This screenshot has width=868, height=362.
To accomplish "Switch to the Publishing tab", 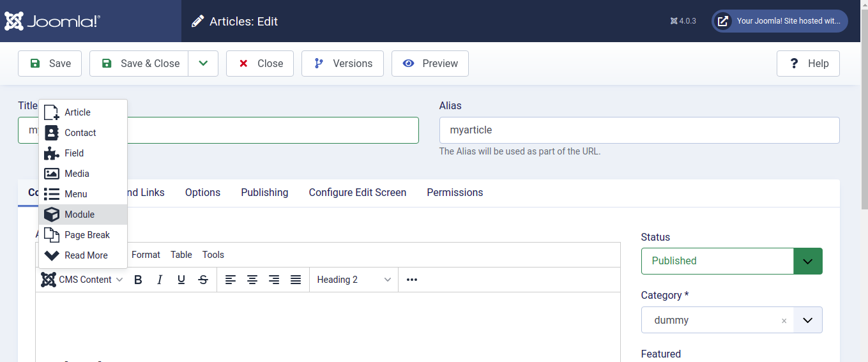I will (x=264, y=192).
